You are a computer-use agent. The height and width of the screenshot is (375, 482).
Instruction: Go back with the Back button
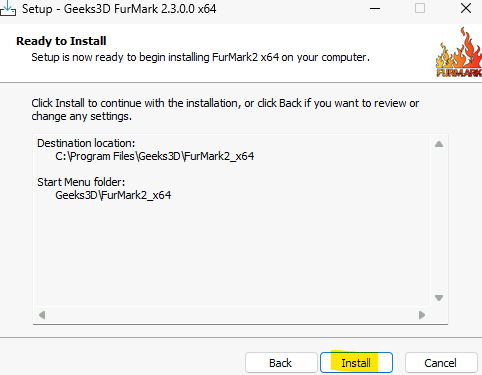click(281, 363)
